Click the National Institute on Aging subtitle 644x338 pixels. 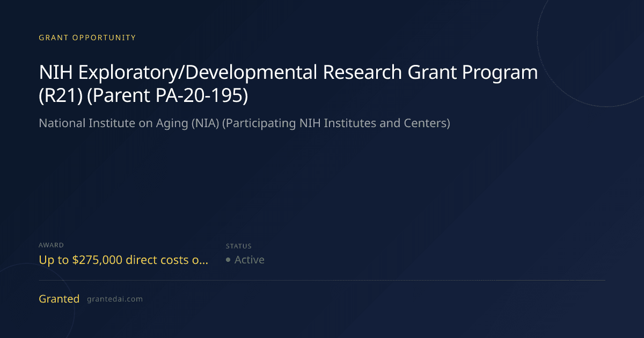(244, 123)
